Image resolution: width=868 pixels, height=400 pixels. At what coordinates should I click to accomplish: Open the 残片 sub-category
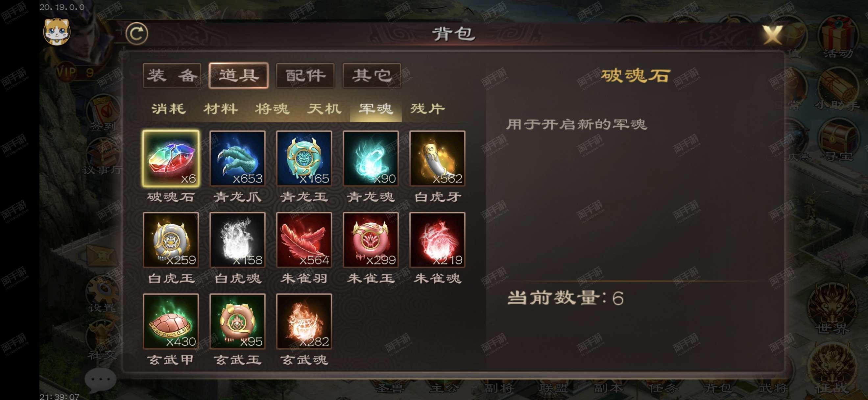point(428,109)
